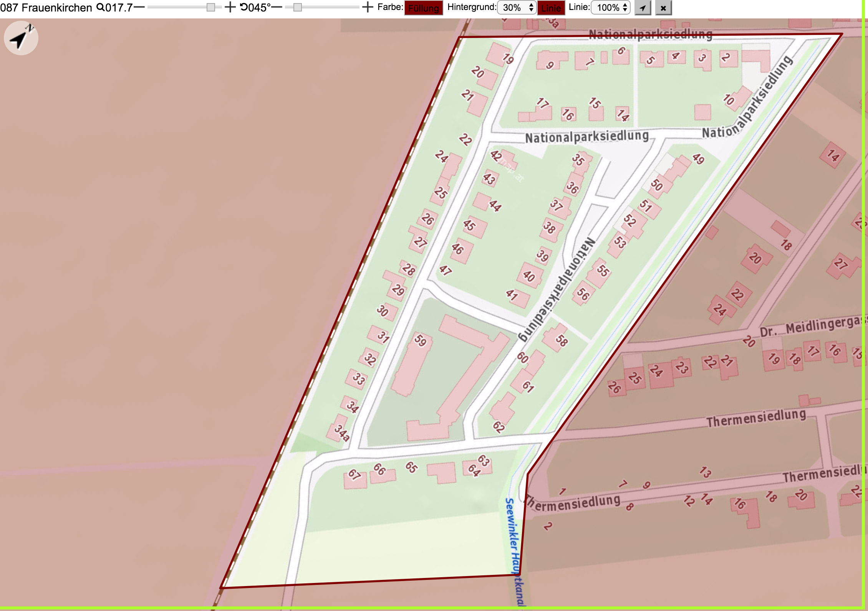Click the 087 Frauenkirchen title label
The height and width of the screenshot is (611, 868).
click(x=46, y=7)
